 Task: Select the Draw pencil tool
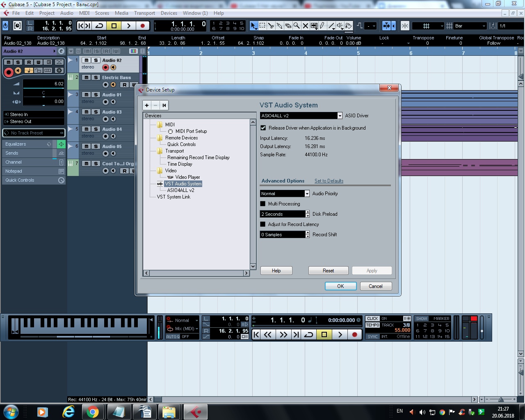tap(322, 25)
